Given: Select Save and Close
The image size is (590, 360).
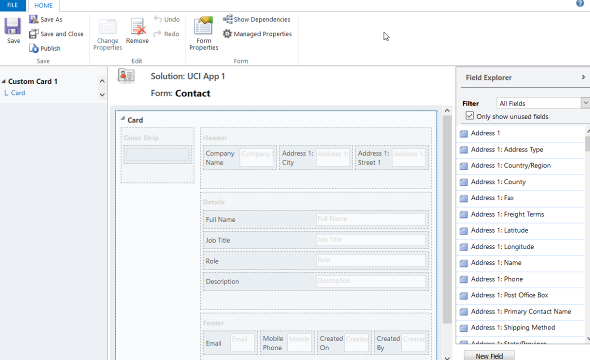Looking at the screenshot, I should pos(56,34).
